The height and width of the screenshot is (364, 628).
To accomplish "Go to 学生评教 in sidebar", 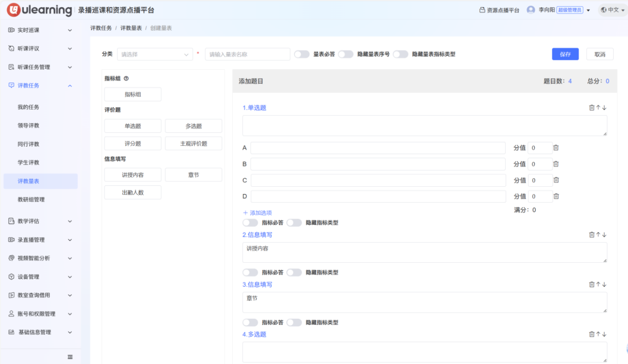I will pyautogui.click(x=29, y=162).
